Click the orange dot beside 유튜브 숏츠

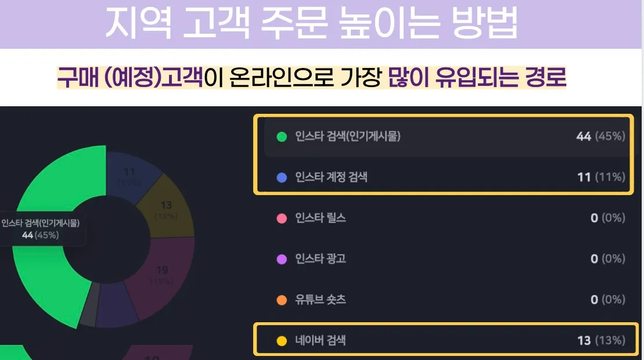tap(282, 300)
